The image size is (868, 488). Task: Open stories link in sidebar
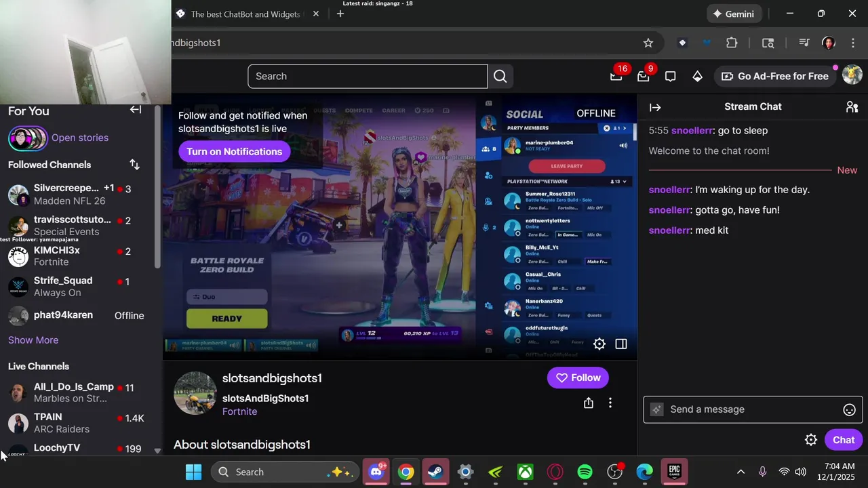point(80,138)
